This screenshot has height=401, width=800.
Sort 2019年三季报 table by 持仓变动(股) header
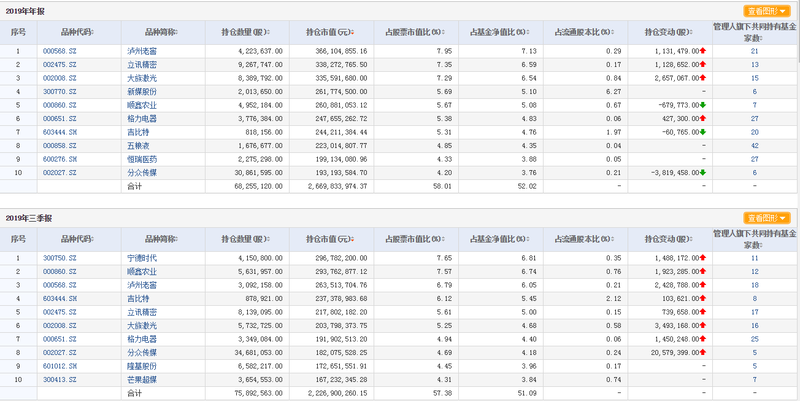(x=669, y=239)
